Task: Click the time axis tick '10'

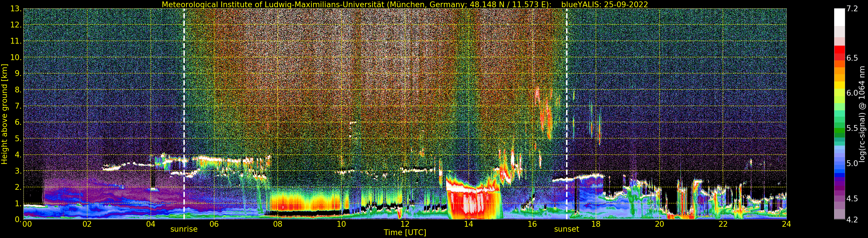Action: tap(341, 224)
